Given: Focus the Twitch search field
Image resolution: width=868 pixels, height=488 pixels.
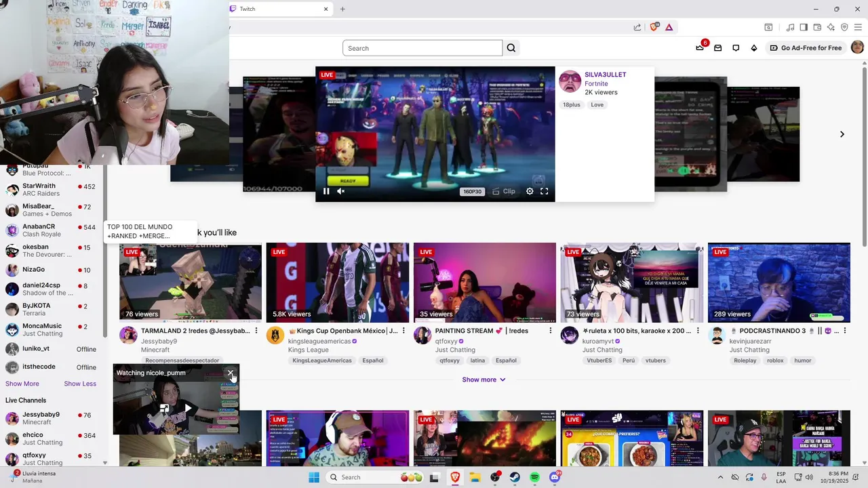Looking at the screenshot, I should tap(422, 48).
